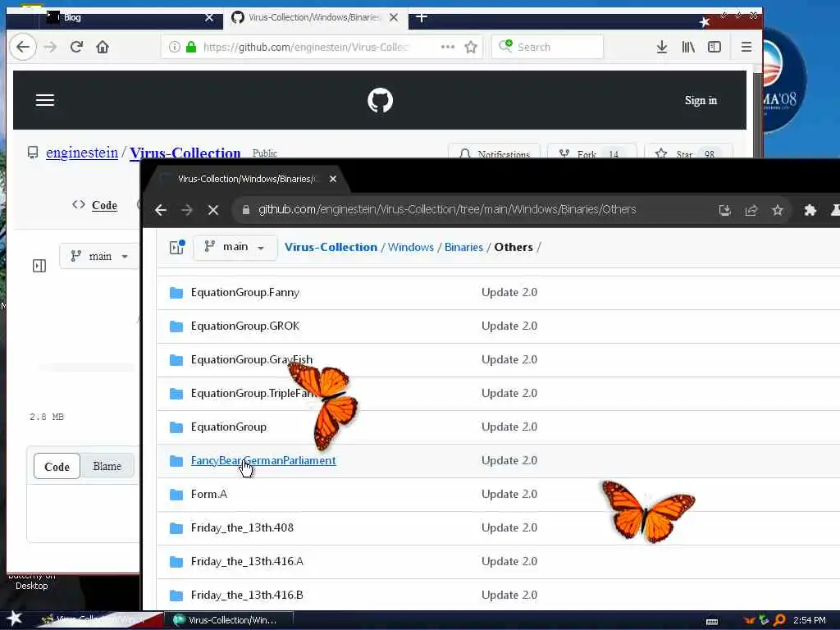Viewport: 840px width, 630px height.
Task: Close the Chrome Virus-Collection tab
Action: (333, 179)
